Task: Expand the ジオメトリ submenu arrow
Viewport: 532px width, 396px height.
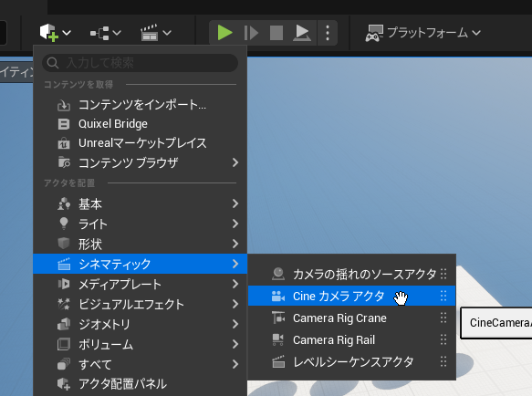Action: [235, 324]
